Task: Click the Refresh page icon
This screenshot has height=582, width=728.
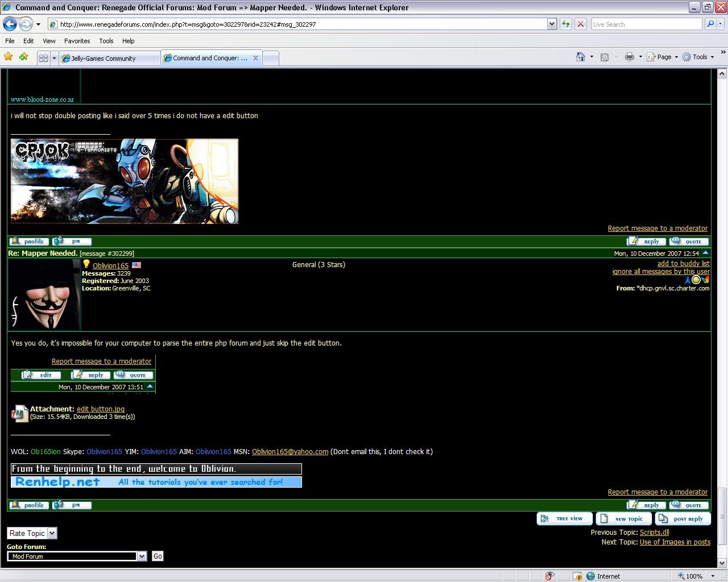Action: click(566, 24)
